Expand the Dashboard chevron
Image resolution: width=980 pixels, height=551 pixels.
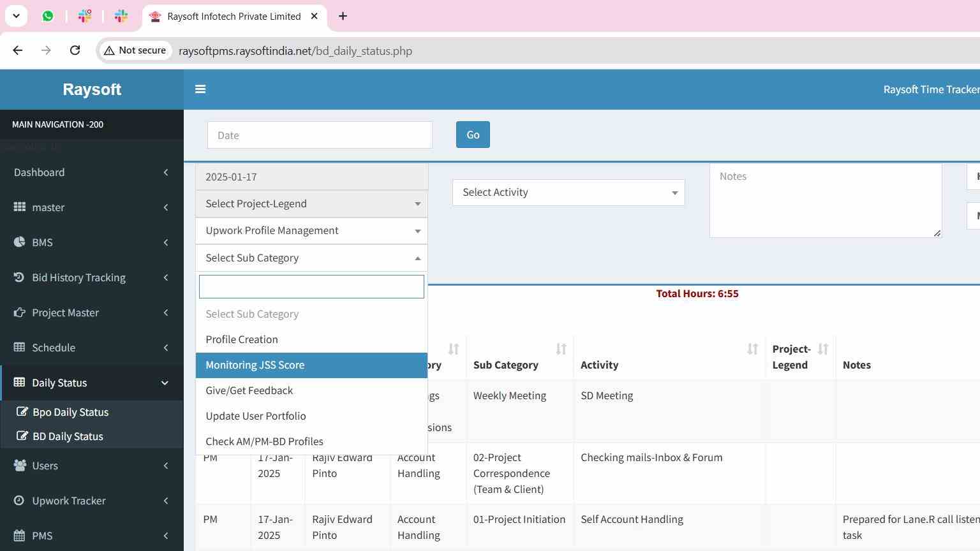click(166, 172)
